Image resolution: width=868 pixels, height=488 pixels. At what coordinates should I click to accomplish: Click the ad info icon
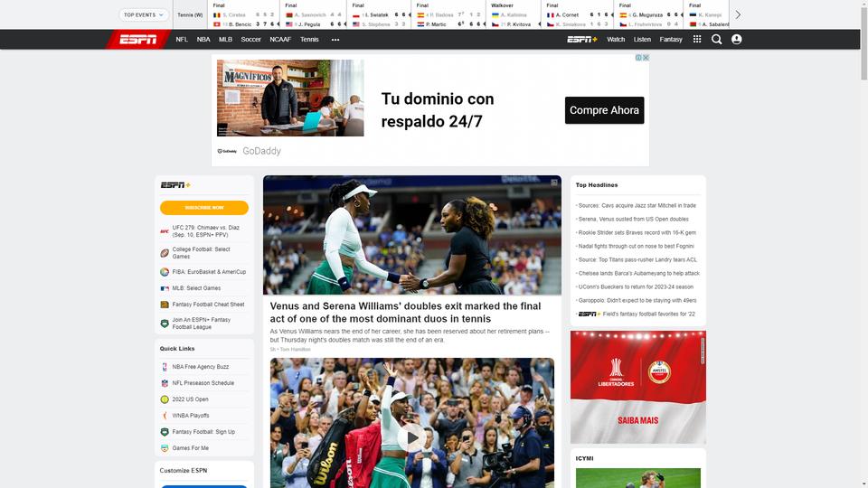pos(638,58)
